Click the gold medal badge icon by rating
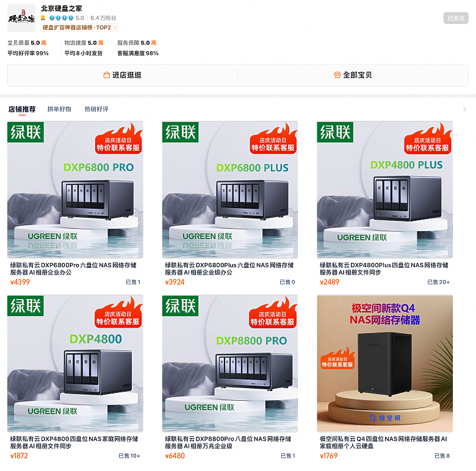 43,18
